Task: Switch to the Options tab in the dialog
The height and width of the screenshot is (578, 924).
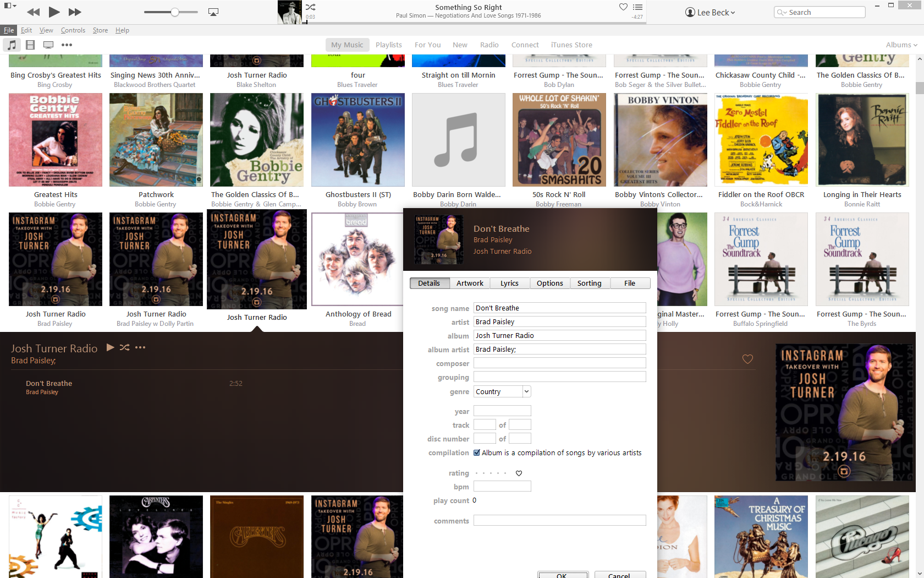Action: (550, 283)
